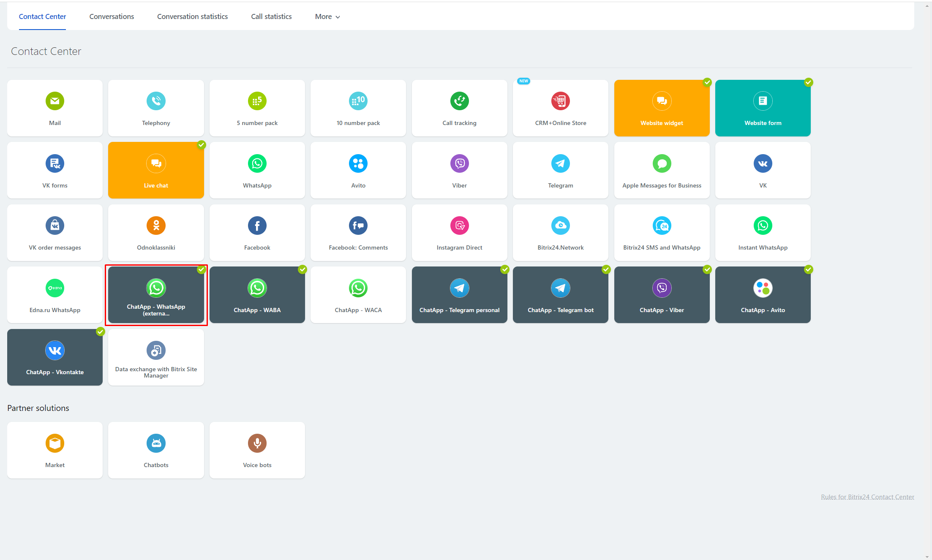Select the teal Website form tile
The height and width of the screenshot is (560, 932).
pyautogui.click(x=763, y=108)
